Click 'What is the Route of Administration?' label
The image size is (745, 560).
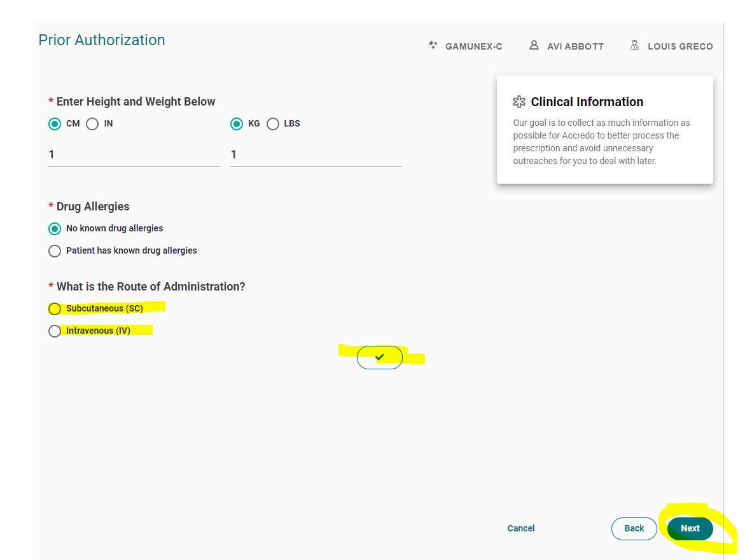151,287
